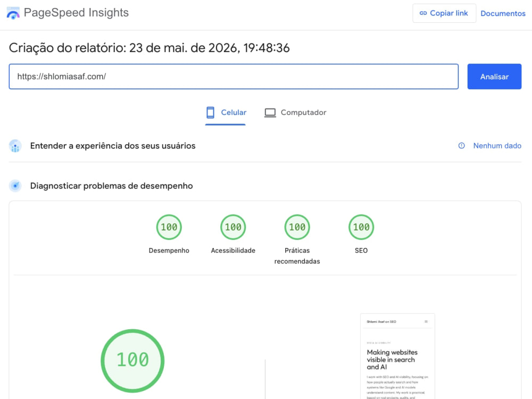Image resolution: width=532 pixels, height=399 pixels.
Task: Switch to the Computador tab
Action: (x=295, y=113)
